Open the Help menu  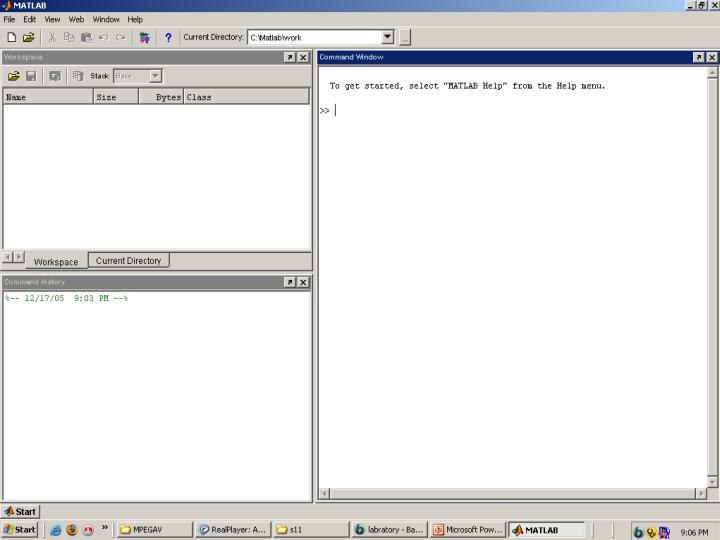point(135,19)
